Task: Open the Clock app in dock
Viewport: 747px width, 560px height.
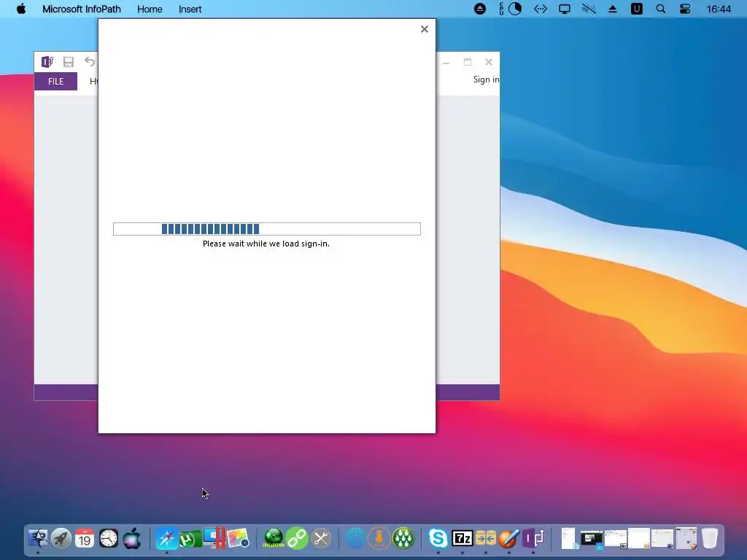Action: (x=109, y=539)
